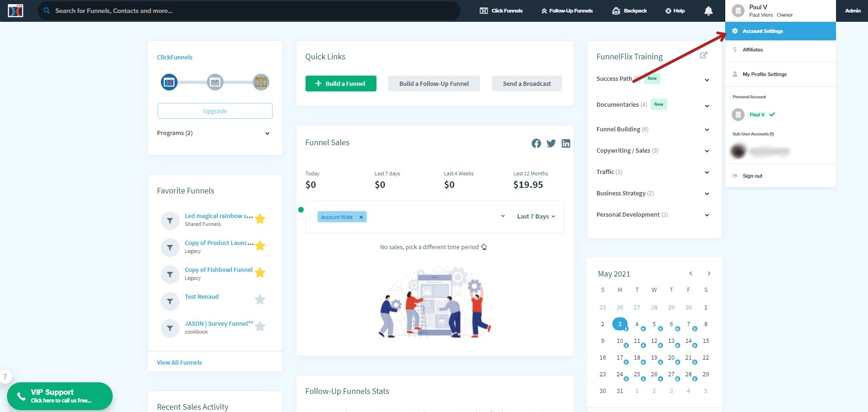Unfavorite Copy of Fishbowl Funnel star
The image size is (868, 412).
pyautogui.click(x=260, y=272)
